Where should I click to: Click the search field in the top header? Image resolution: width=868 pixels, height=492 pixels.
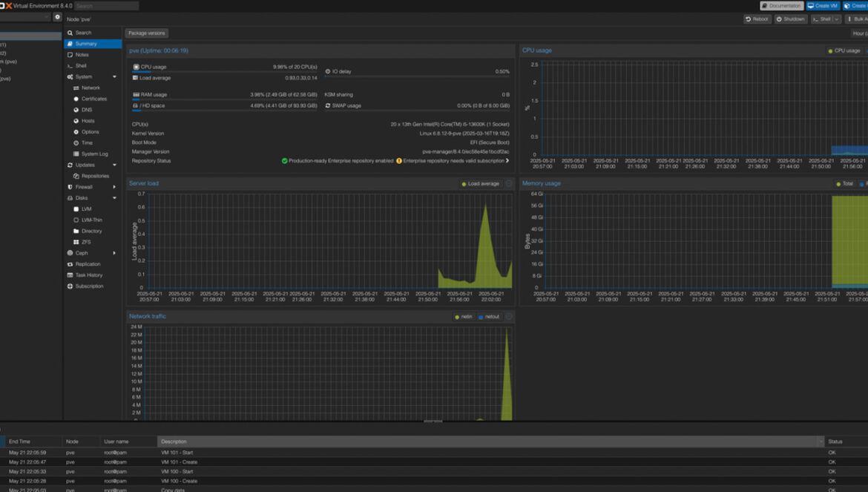click(106, 6)
